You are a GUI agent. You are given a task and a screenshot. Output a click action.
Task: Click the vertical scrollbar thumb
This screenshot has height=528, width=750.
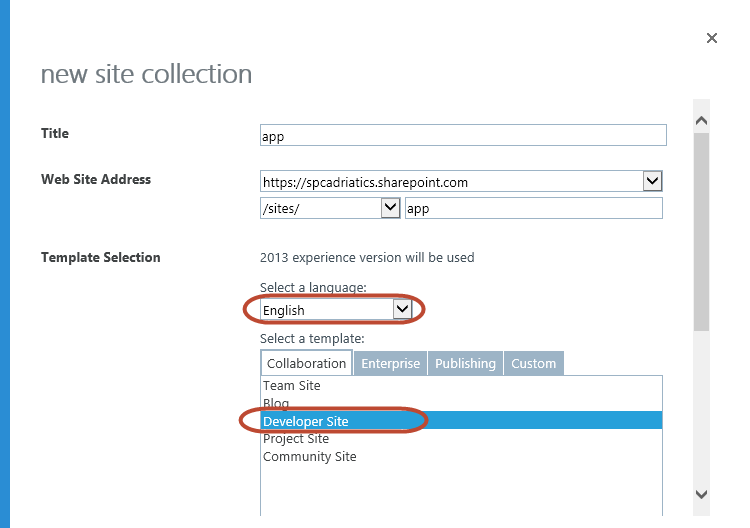(701, 230)
